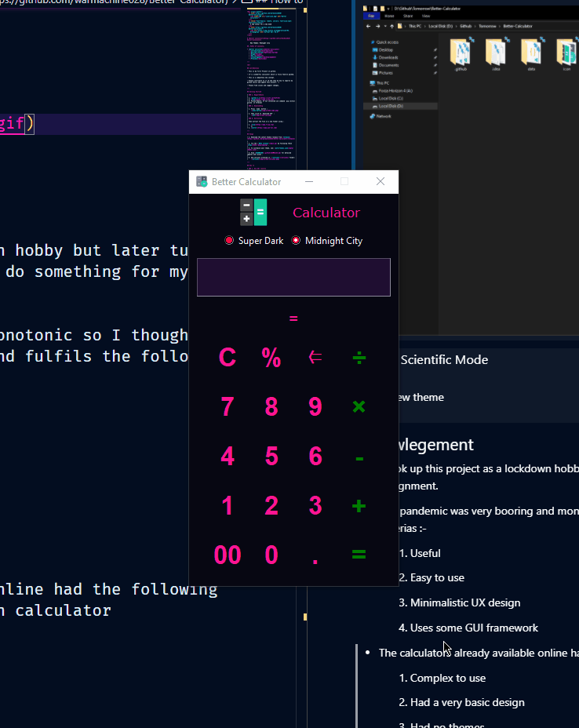
Task: Click 'Tomorrow' in the address breadcrumb
Action: coord(487,26)
